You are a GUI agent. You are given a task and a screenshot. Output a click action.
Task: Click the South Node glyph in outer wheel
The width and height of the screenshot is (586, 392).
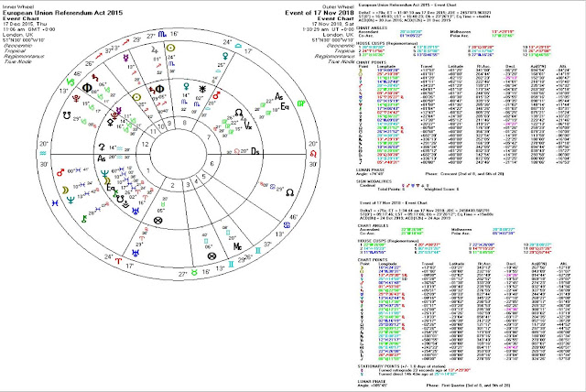[x=67, y=115]
